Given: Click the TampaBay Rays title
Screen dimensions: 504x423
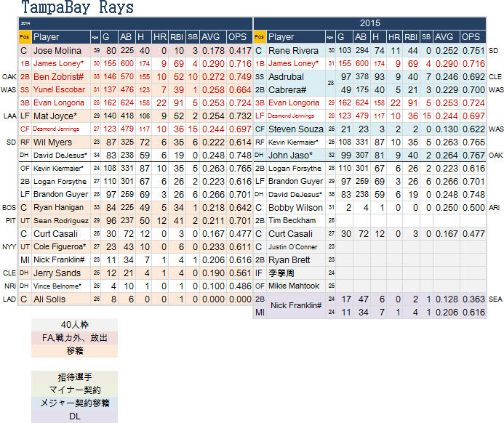Looking at the screenshot, I should click(77, 7).
